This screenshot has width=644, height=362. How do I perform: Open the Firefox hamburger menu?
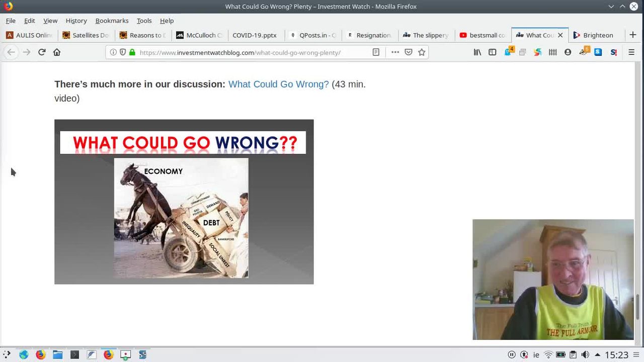point(631,52)
